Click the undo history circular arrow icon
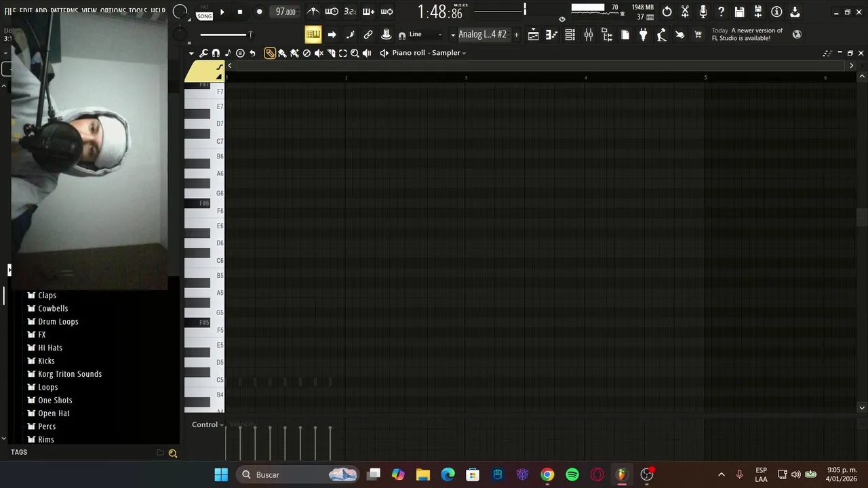Viewport: 868px width, 488px height. [667, 12]
